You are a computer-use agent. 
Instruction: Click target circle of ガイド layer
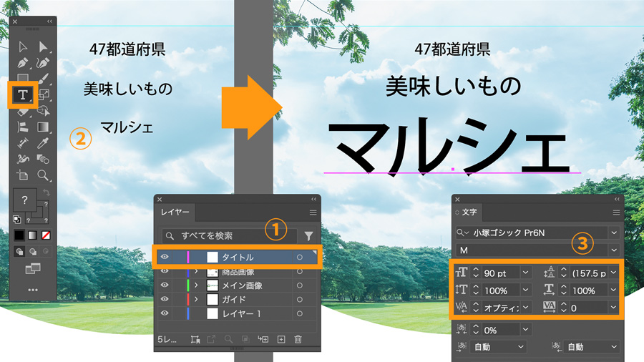coord(300,300)
